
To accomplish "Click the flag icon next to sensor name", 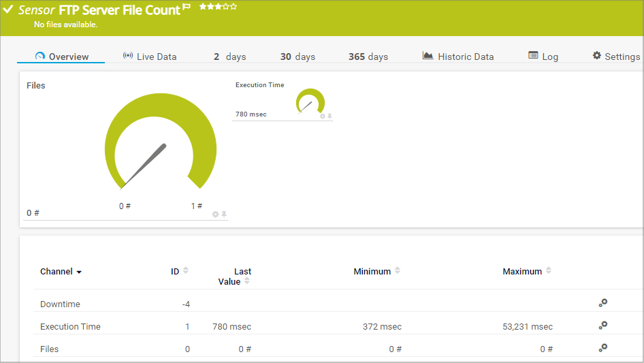I will [x=187, y=9].
